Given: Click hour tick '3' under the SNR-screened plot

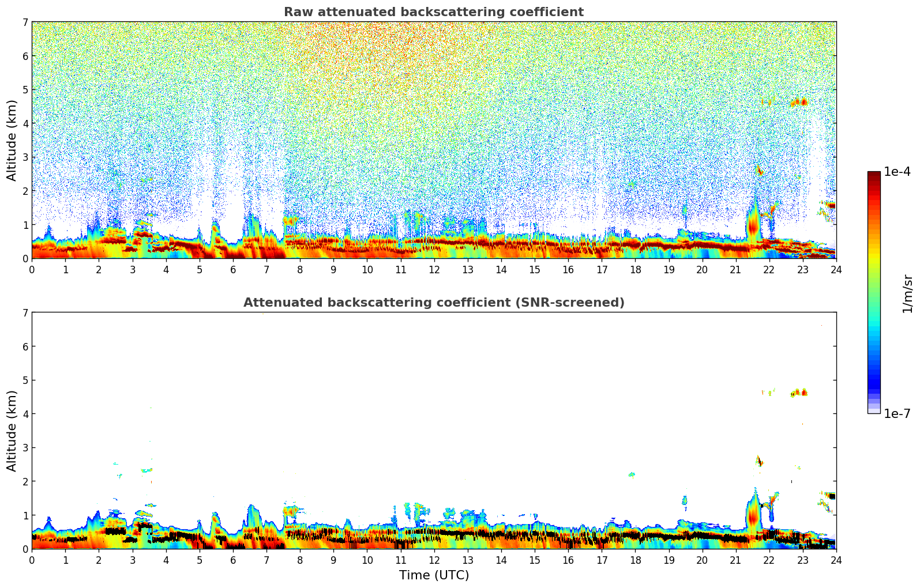Looking at the screenshot, I should [132, 560].
